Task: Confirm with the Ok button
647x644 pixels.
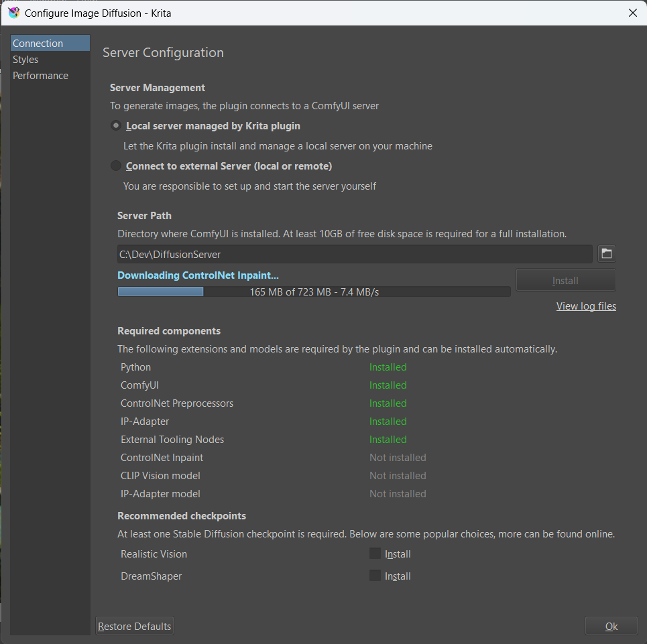Action: pyautogui.click(x=611, y=626)
